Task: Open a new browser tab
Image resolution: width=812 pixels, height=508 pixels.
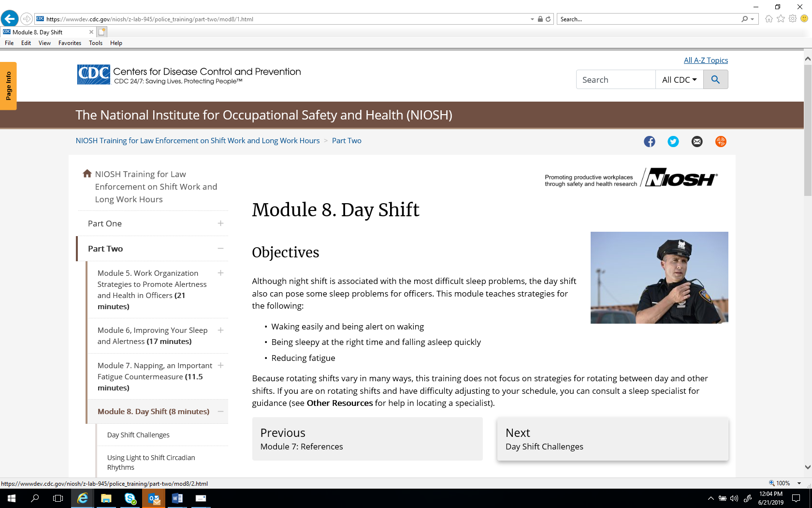Action: click(101, 32)
